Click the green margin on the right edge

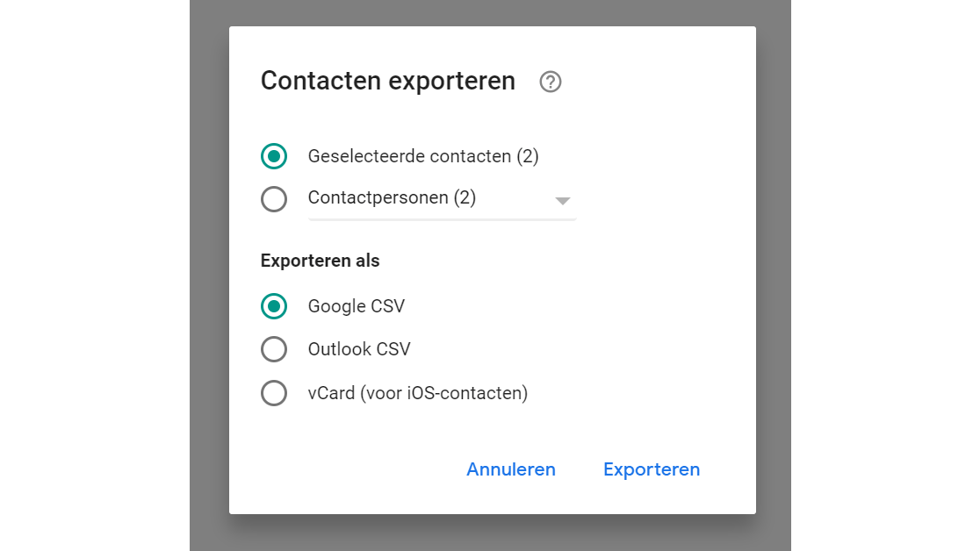tap(885, 275)
